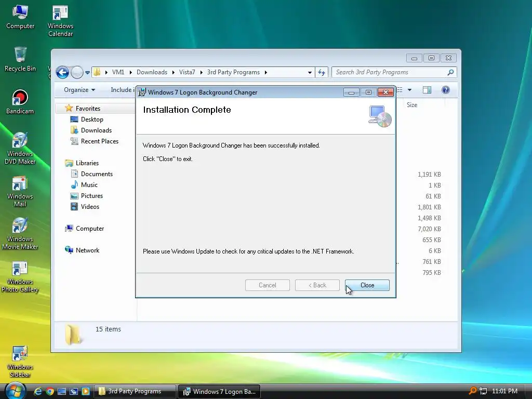Switch to 3rd Party Programs taskbar button
The height and width of the screenshot is (399, 532).
point(135,391)
